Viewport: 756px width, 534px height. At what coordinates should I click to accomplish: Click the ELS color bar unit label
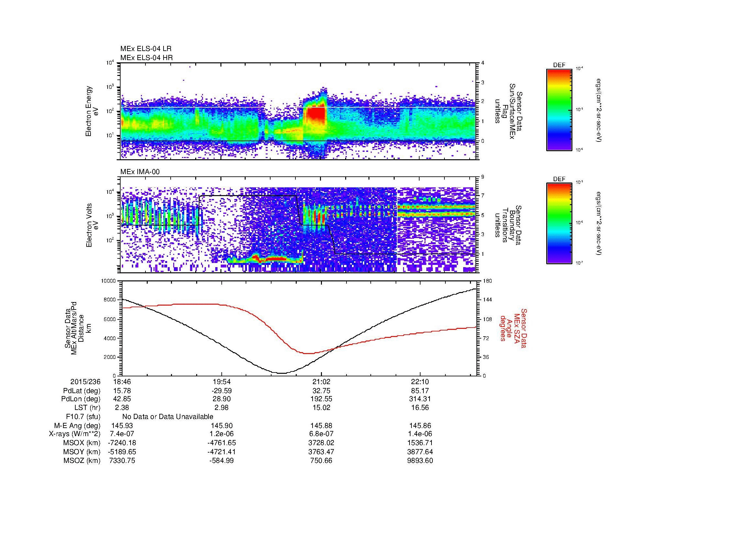click(x=599, y=110)
